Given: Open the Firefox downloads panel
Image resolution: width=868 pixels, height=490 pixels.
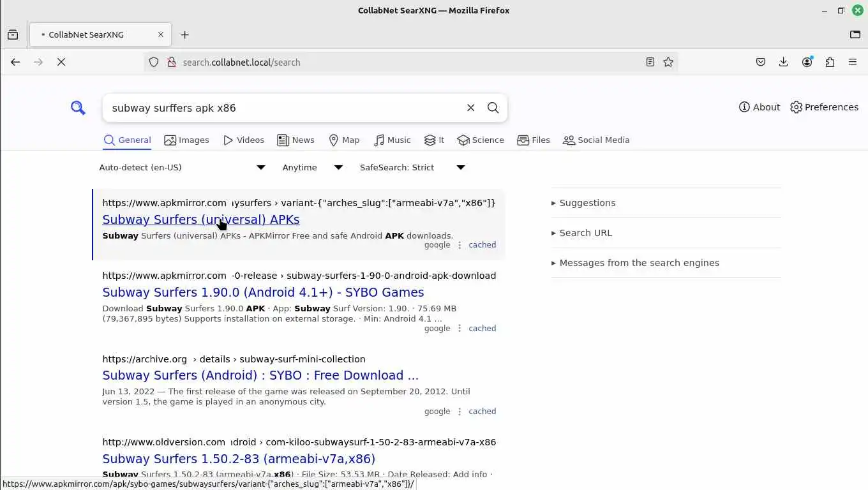Looking at the screenshot, I should pyautogui.click(x=784, y=62).
